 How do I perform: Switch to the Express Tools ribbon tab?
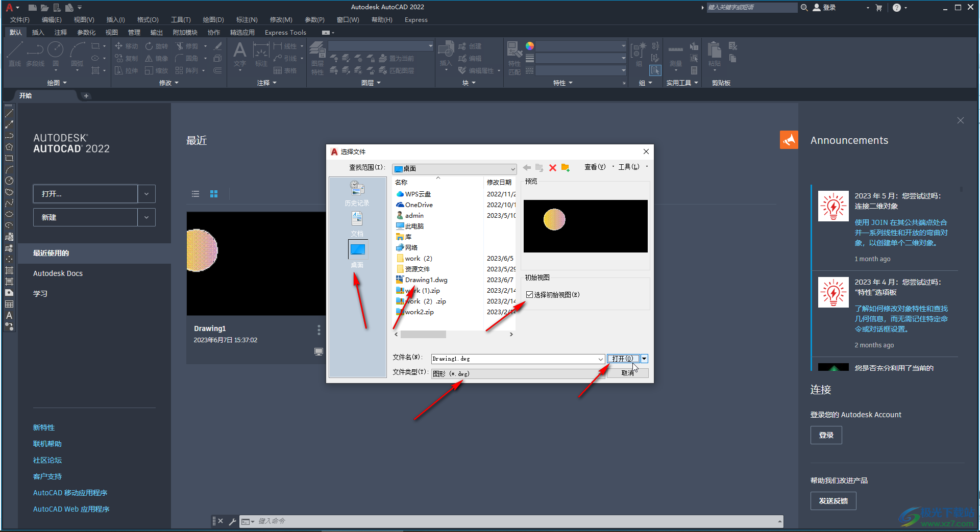(285, 32)
